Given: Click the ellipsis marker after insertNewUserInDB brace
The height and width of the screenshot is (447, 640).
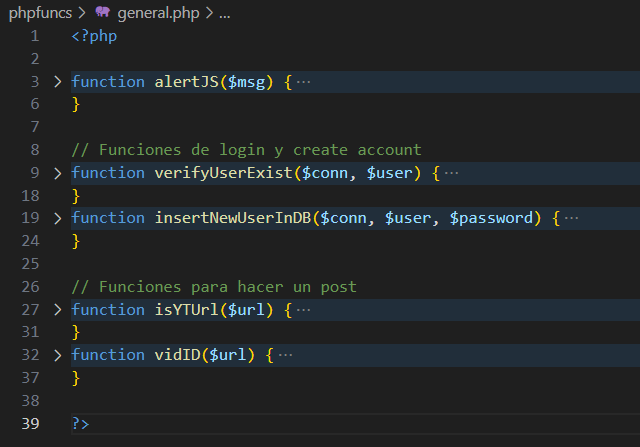Looking at the screenshot, I should [x=571, y=218].
